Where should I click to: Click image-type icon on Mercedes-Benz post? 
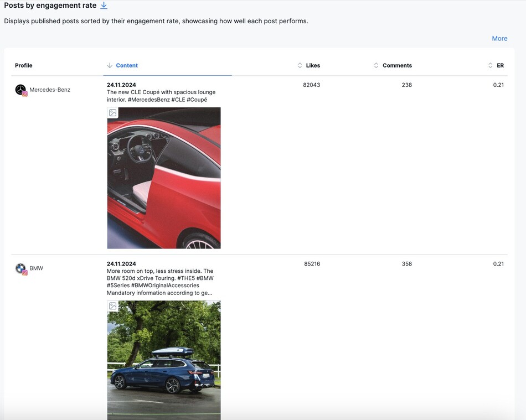[113, 113]
